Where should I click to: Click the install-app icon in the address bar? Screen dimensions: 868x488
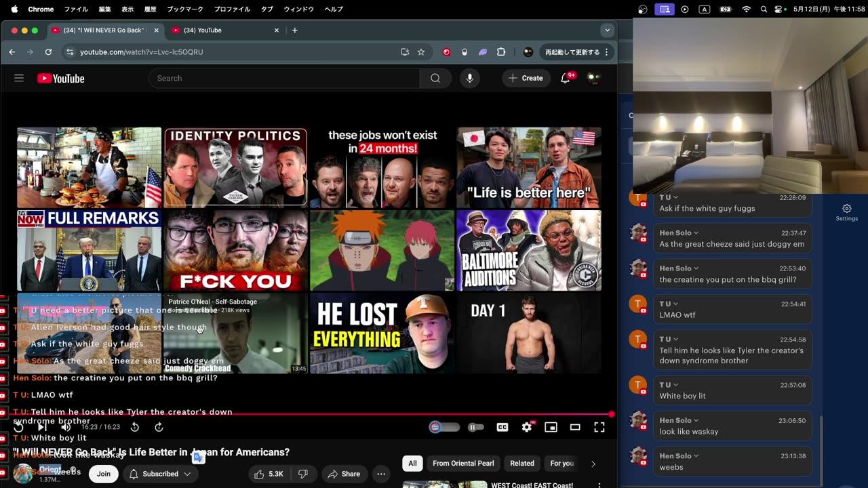[x=405, y=52]
